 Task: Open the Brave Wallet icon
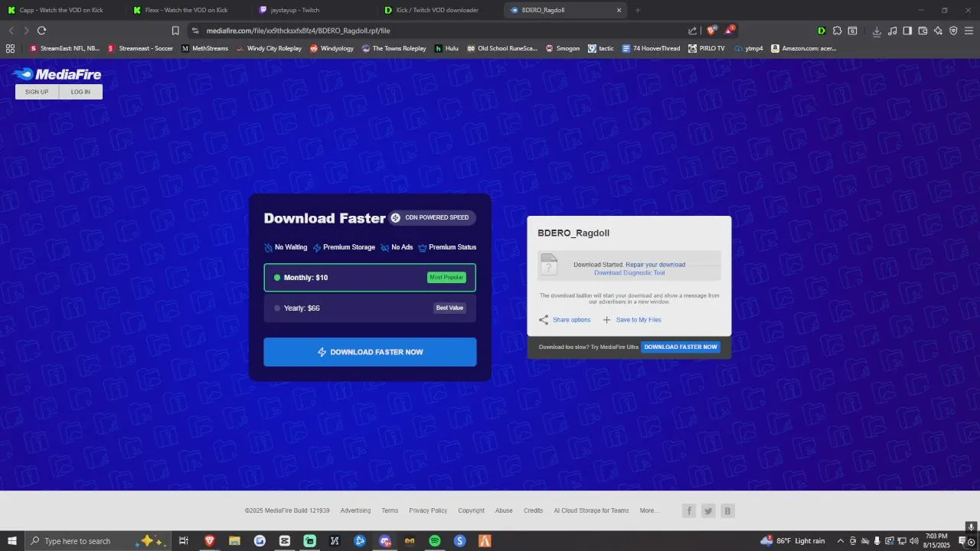coord(923,31)
